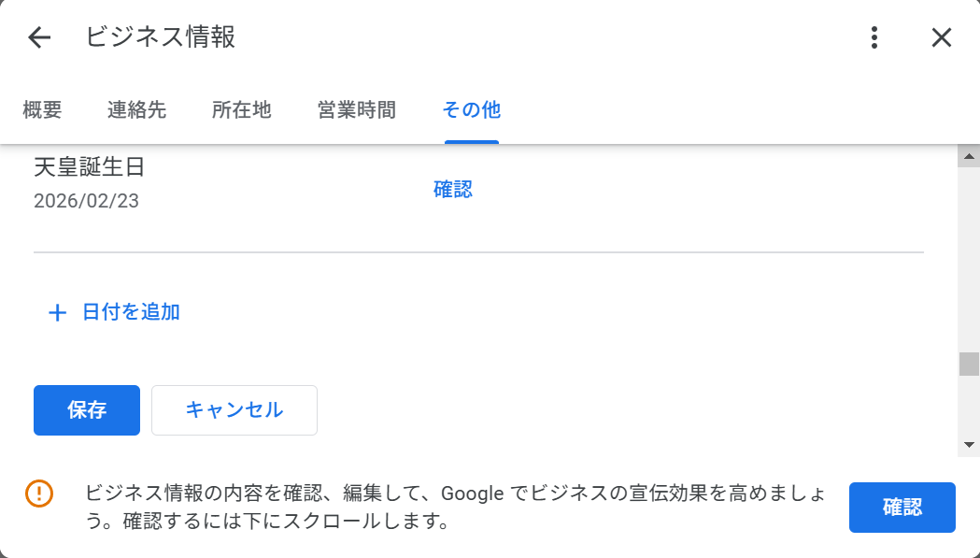
Task: Switch to the 営業時間 tab
Action: pyautogui.click(x=356, y=110)
